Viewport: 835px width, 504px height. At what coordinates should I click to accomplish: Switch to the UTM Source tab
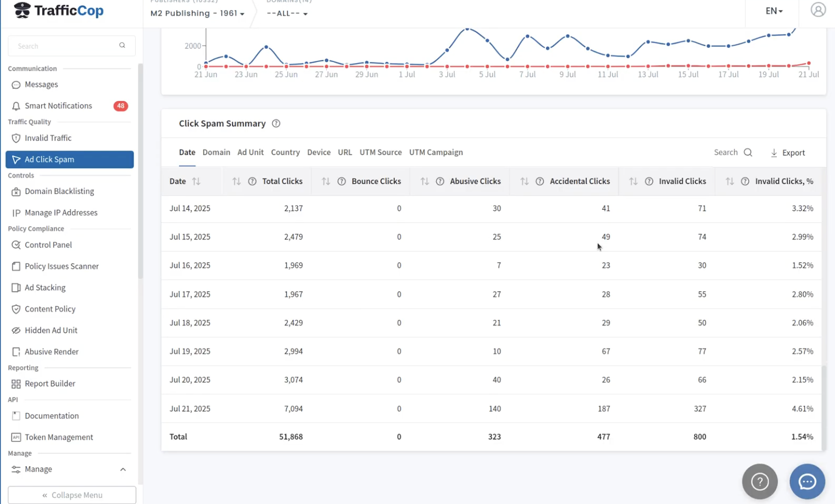381,153
